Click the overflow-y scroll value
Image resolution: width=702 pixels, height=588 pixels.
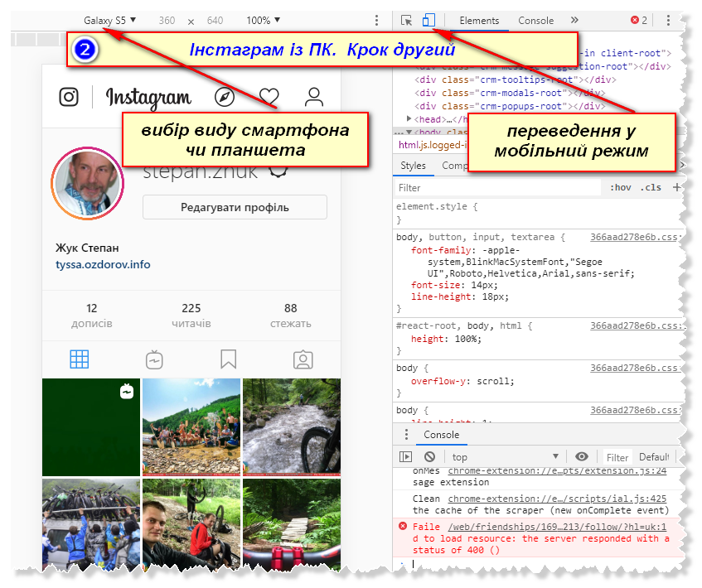(x=493, y=381)
